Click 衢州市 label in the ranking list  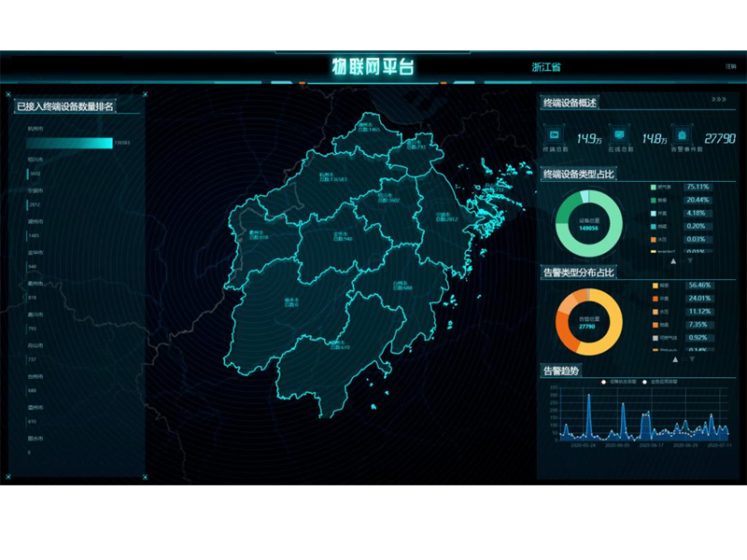click(x=35, y=284)
